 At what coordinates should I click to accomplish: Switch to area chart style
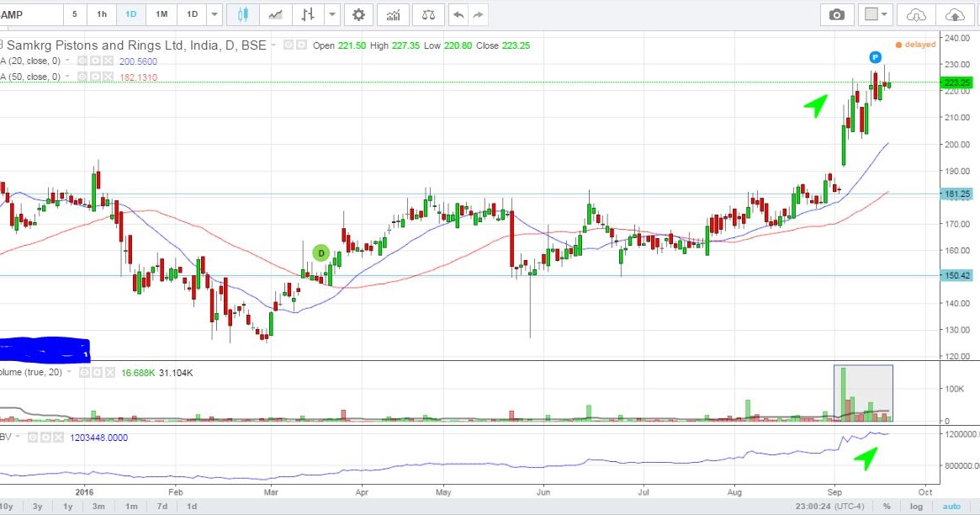(x=276, y=14)
